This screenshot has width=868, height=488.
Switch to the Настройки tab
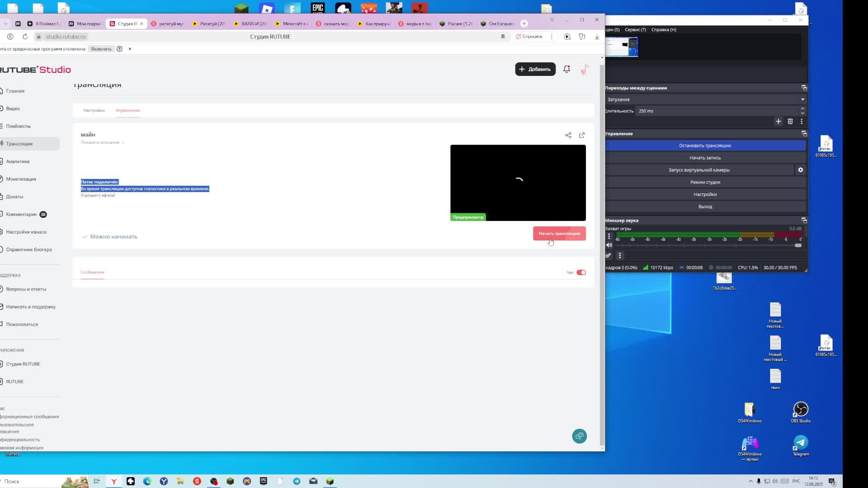pyautogui.click(x=94, y=110)
